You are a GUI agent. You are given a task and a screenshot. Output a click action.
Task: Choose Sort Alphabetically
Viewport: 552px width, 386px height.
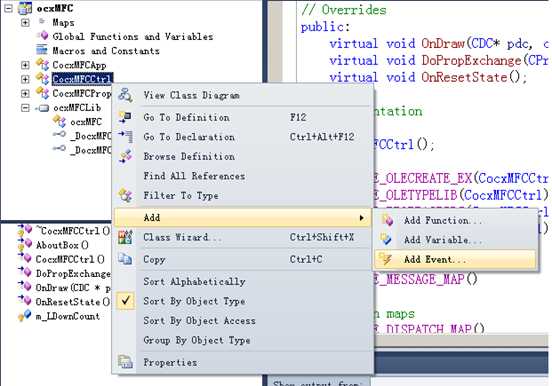243,281
